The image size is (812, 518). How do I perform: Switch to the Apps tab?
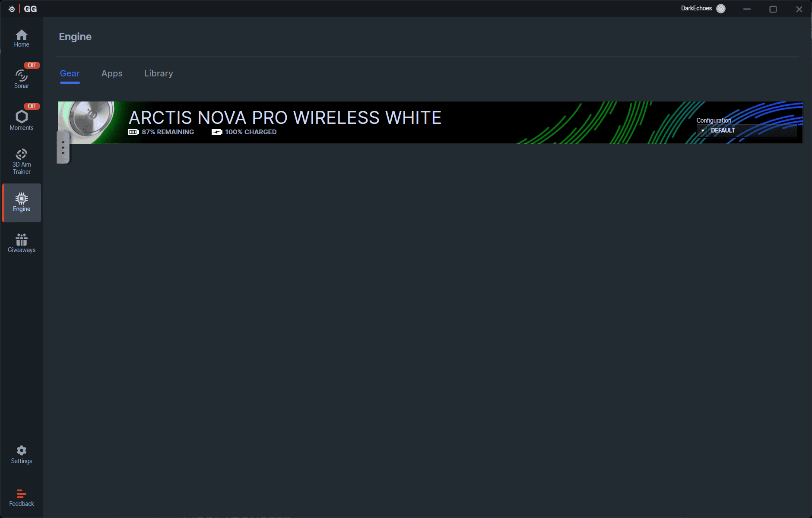(111, 73)
